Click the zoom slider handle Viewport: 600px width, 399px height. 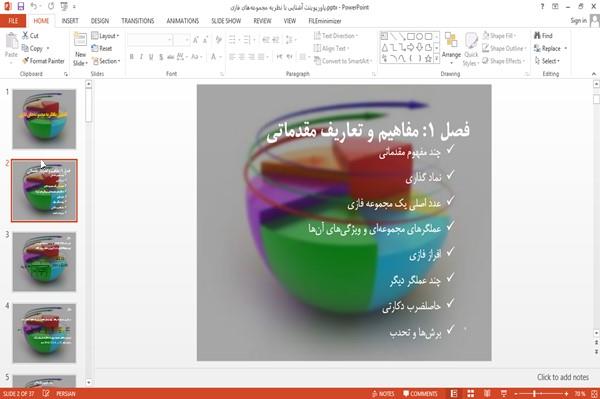pos(534,394)
